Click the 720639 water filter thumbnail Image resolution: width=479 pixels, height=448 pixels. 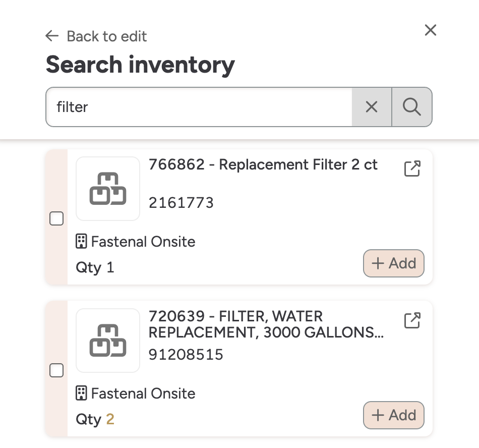(x=108, y=341)
